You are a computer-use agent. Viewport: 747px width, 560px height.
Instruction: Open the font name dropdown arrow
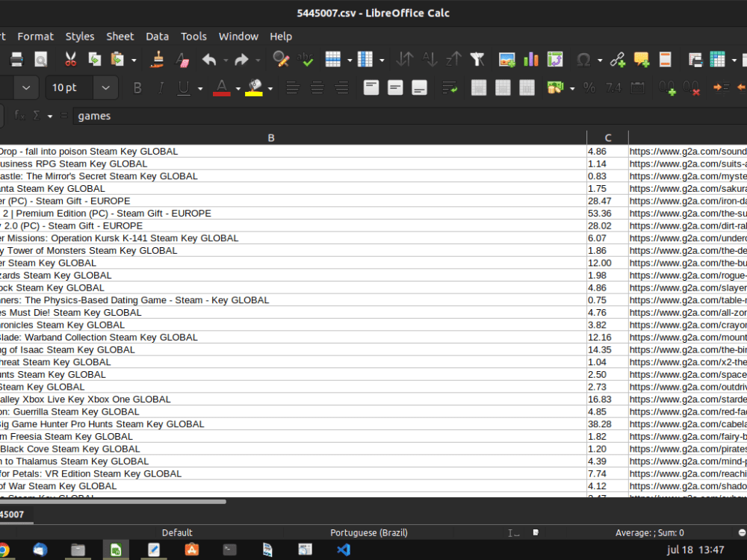pos(26,87)
